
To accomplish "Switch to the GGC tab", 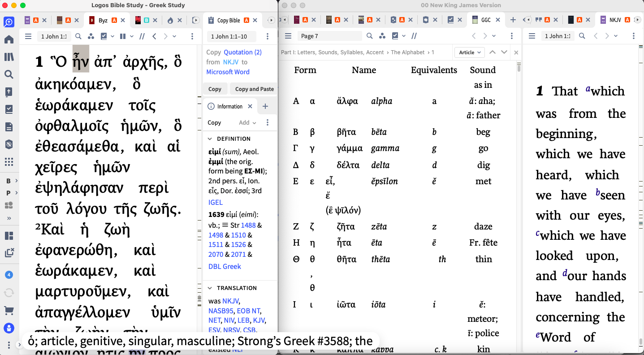I will tap(485, 20).
